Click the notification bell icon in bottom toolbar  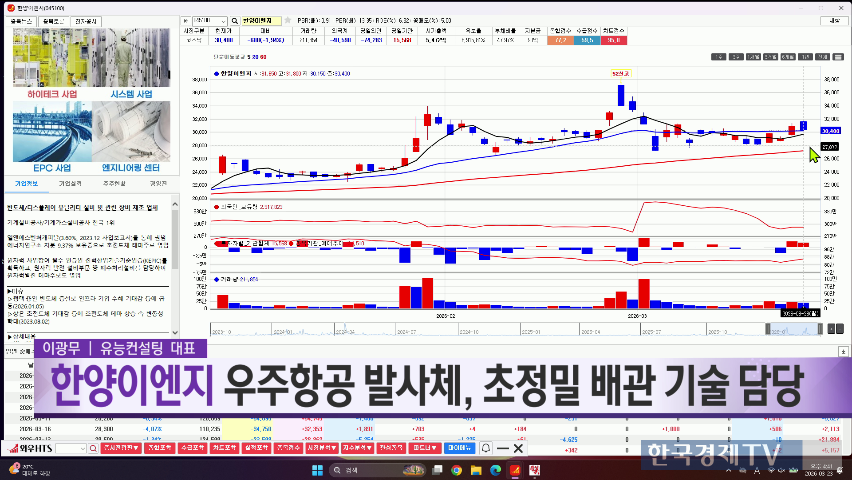coord(486,449)
